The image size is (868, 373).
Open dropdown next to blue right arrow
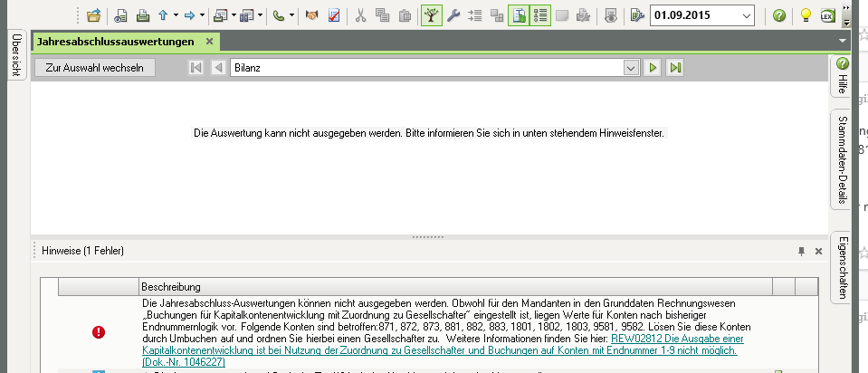202,15
